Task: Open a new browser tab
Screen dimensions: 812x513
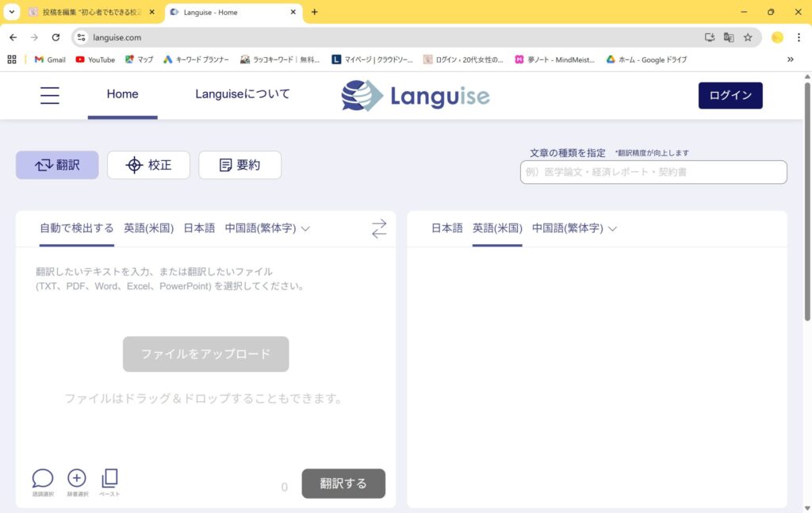Action: 314,12
